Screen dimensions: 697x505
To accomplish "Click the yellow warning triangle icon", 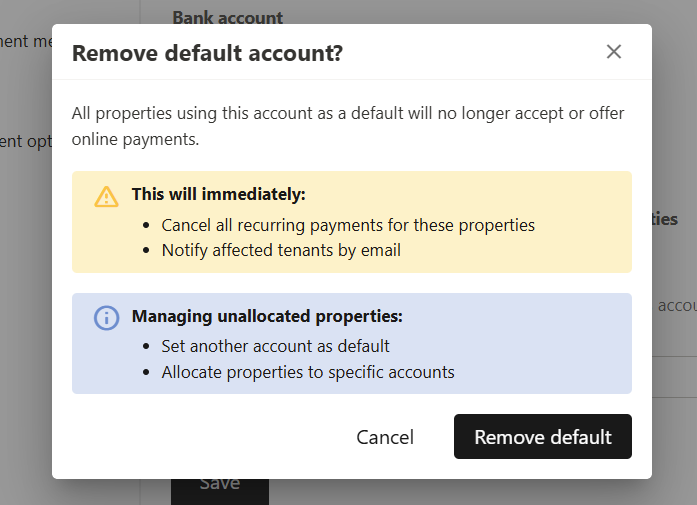I will [106, 196].
